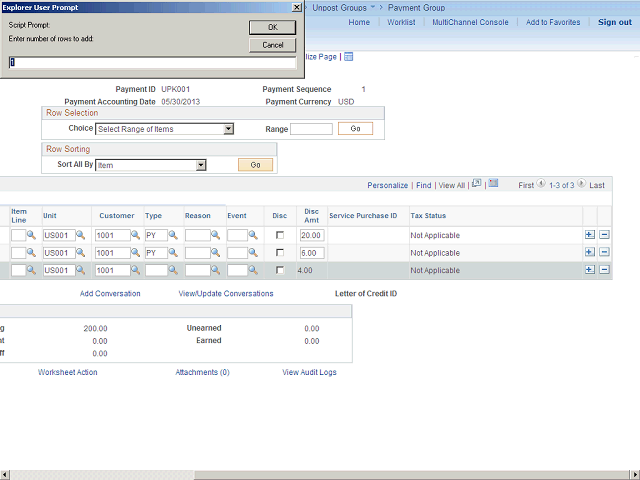Delete the third row with its minus icon
The width and height of the screenshot is (640, 480).
[604, 271]
